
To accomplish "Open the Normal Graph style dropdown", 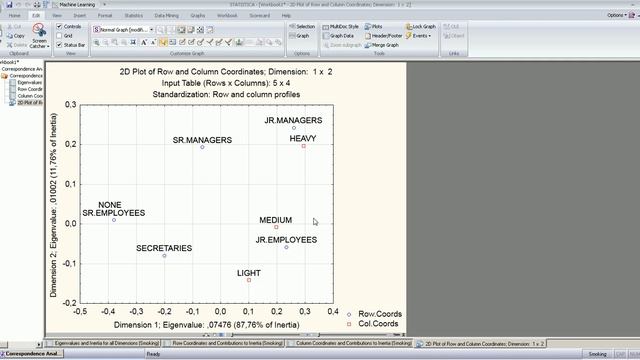I will (151, 30).
